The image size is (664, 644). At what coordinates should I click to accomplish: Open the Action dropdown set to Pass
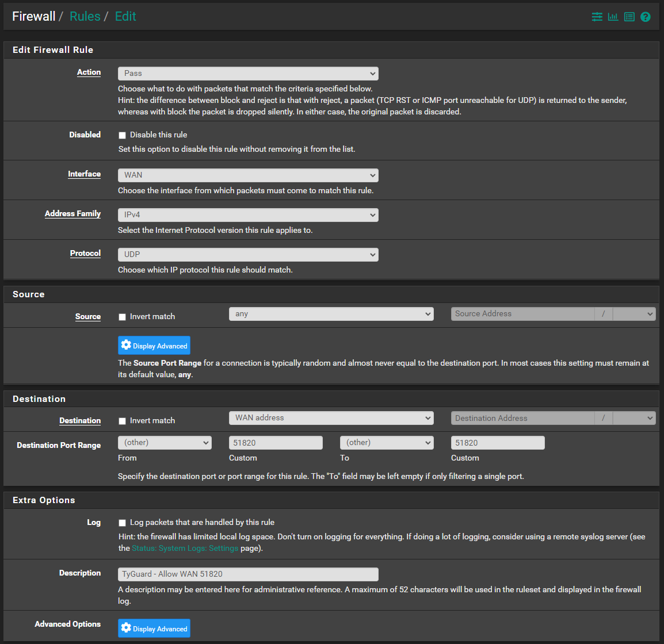(x=248, y=74)
